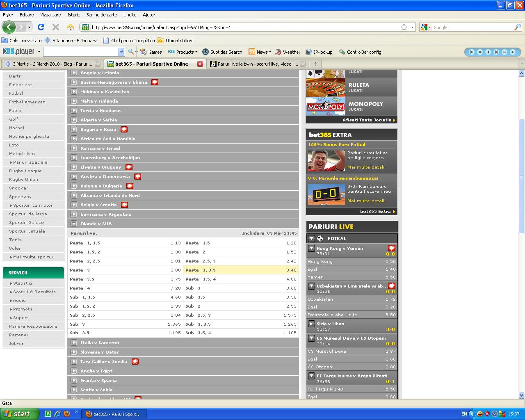525x420 pixels.
Task: Open the News dropdown menu
Action: click(x=260, y=52)
